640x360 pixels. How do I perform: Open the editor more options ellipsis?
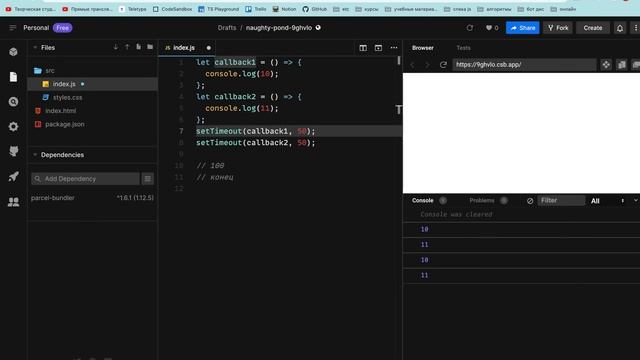pos(394,48)
